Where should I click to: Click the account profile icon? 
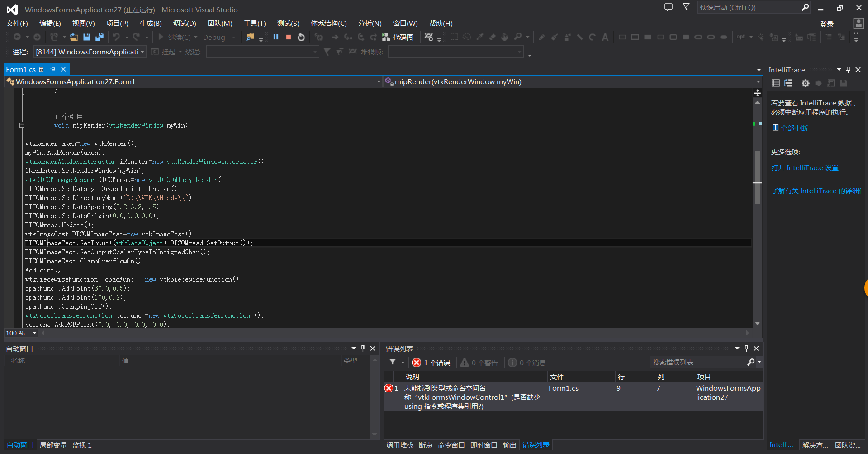pos(859,24)
